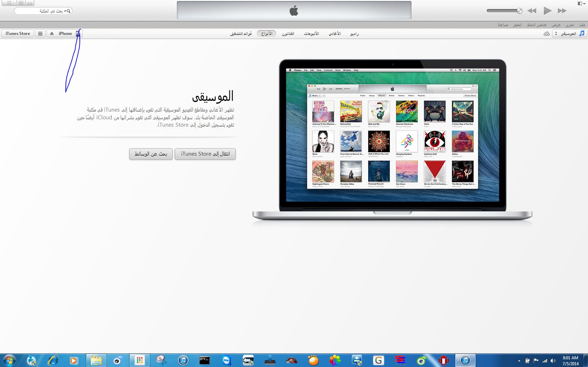Open the مساعدة (Help) menu
This screenshot has height=367, width=588.
503,25
